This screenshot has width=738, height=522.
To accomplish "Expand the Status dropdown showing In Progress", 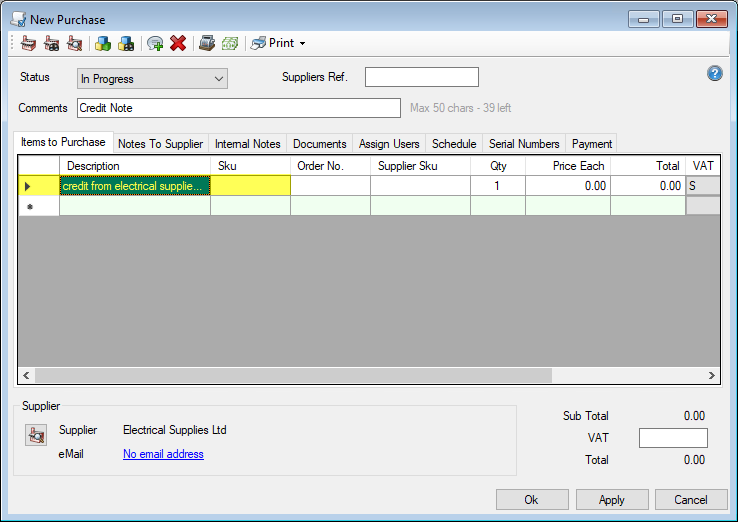I will pyautogui.click(x=152, y=79).
